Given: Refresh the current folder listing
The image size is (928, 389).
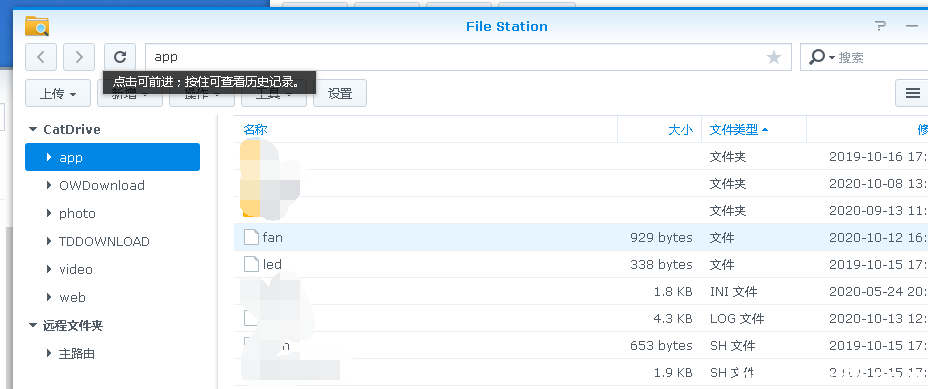Looking at the screenshot, I should click(120, 57).
